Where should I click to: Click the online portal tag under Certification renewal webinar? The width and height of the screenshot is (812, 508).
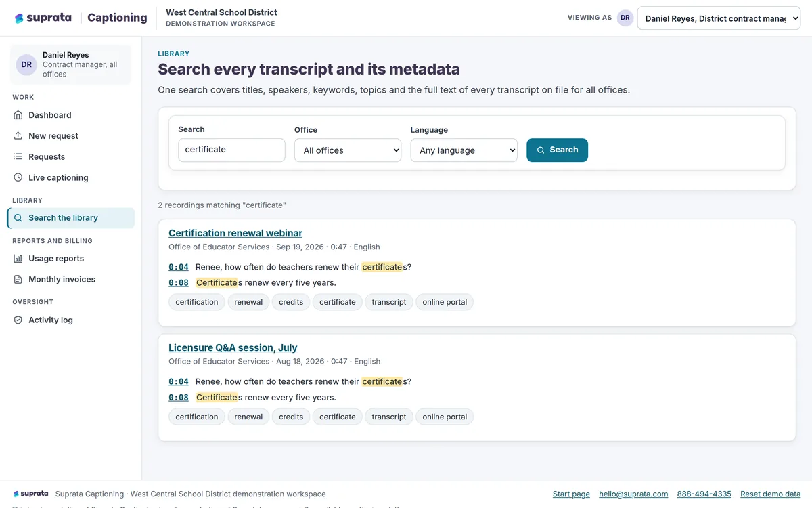[x=445, y=302]
